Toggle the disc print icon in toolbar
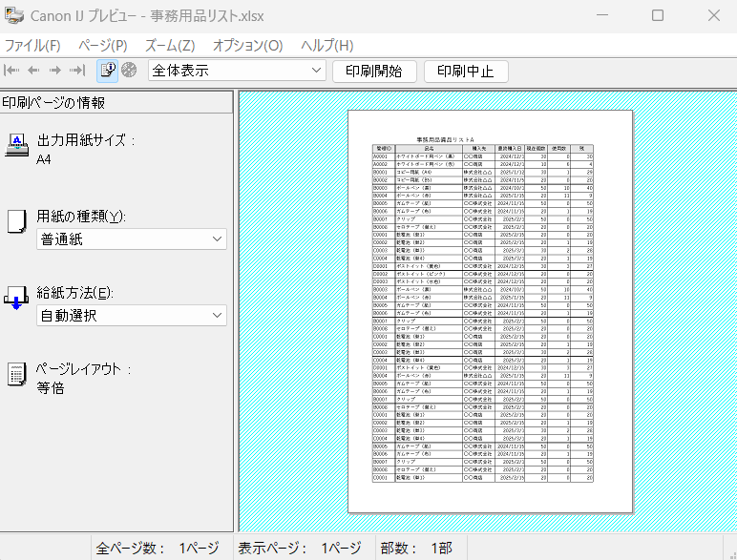Screen dimensions: 737x560 129,70
